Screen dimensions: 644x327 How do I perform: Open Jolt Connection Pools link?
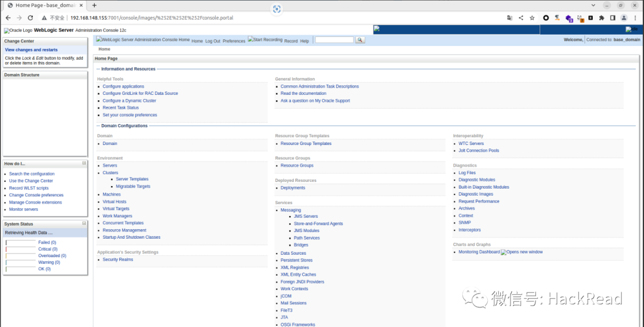pos(478,150)
